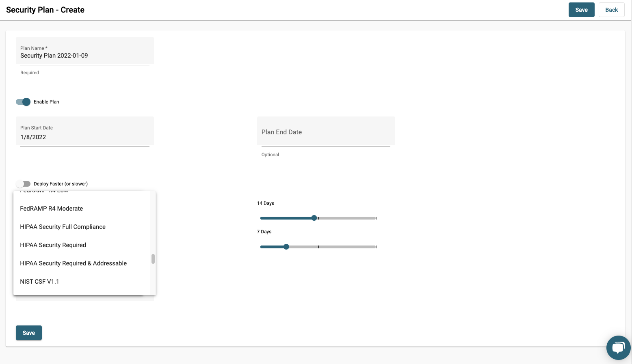Enable the Deploy Faster (or slower) switch
The image size is (632, 364).
point(23,184)
